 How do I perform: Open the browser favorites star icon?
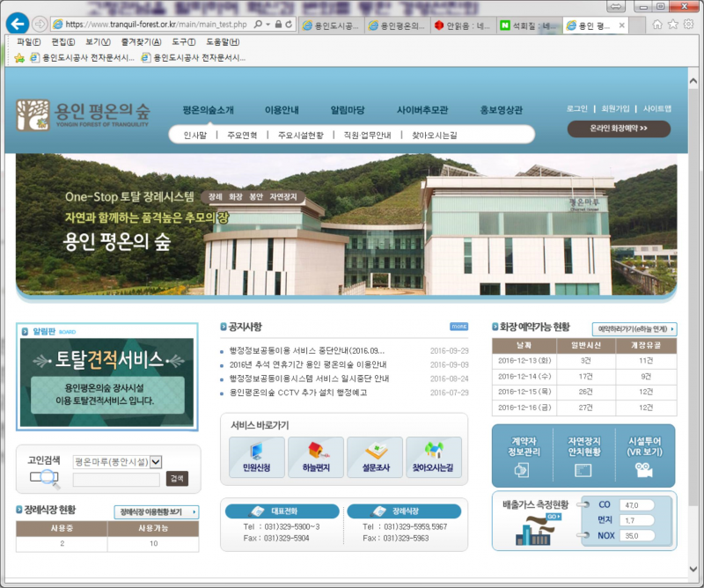(x=672, y=25)
